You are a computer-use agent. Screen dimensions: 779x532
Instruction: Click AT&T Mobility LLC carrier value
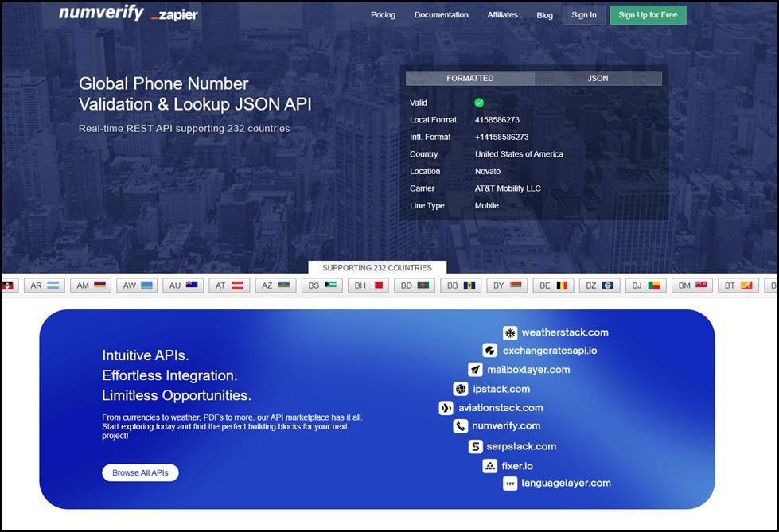[x=508, y=188]
